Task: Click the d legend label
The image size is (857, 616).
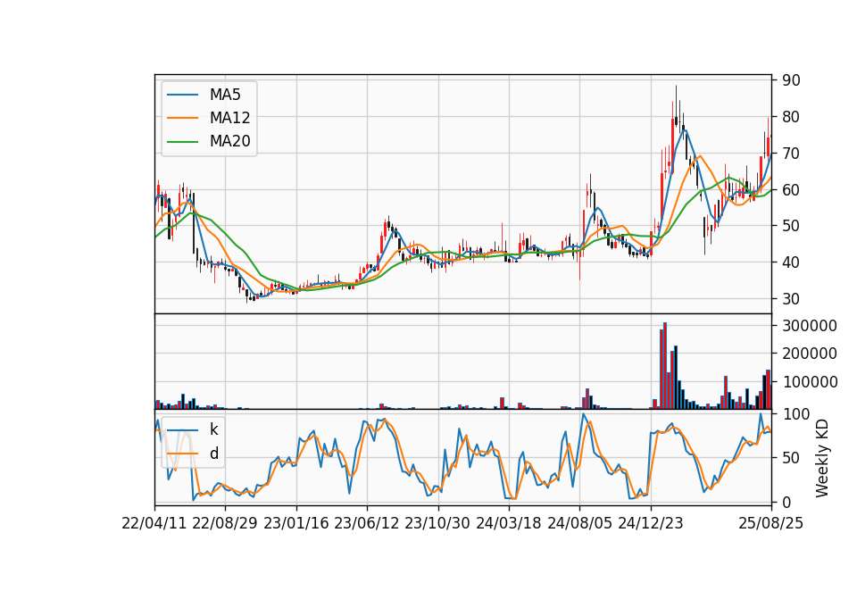Action: [x=214, y=454]
